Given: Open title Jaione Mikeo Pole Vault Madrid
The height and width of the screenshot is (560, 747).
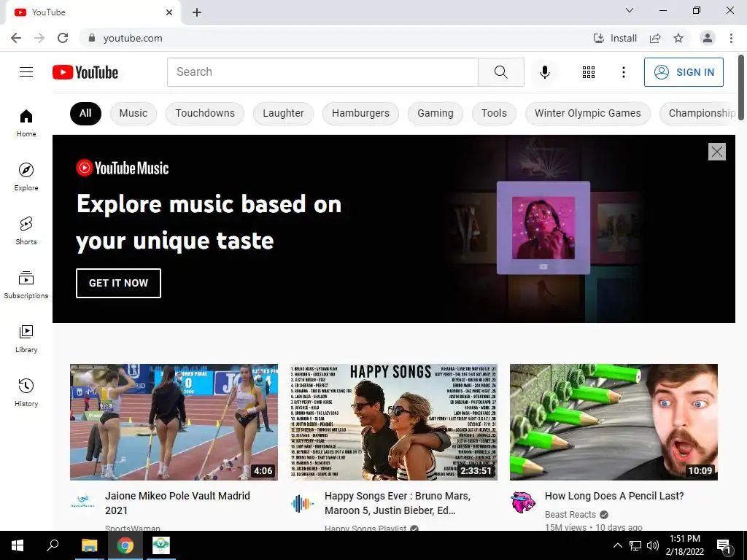Looking at the screenshot, I should pos(178,503).
